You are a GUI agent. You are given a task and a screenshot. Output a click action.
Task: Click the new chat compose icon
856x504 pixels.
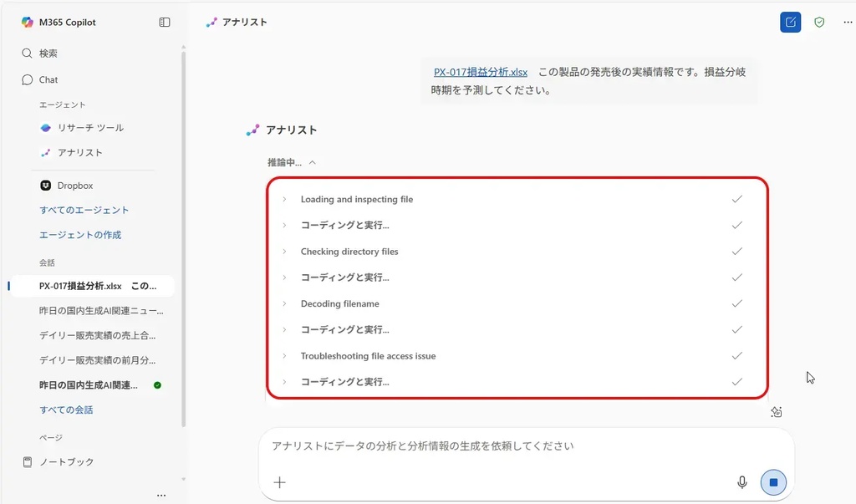pyautogui.click(x=790, y=23)
